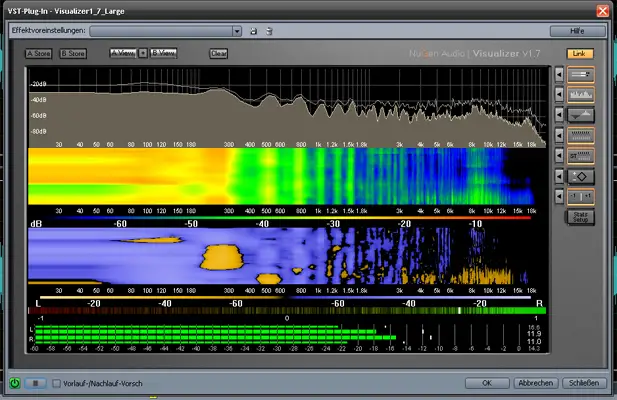Viewport: 617px width, 400px height.
Task: Click the 11.9 level readout value
Action: tap(534, 334)
